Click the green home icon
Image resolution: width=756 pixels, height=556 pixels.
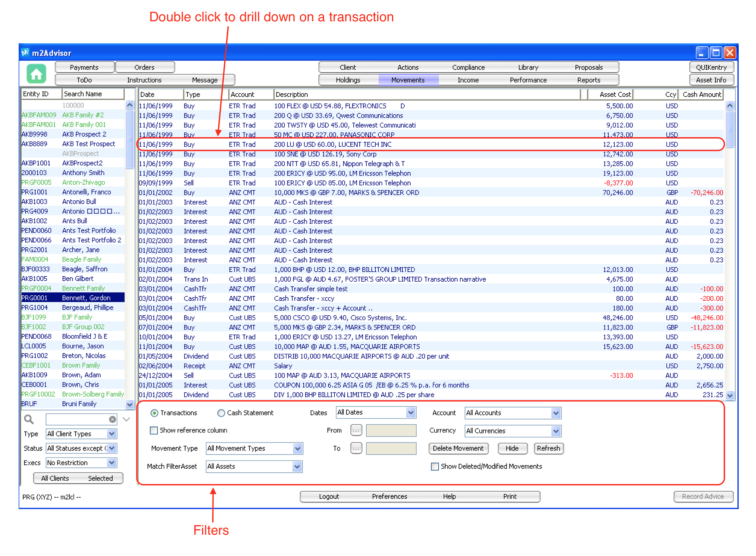36,73
